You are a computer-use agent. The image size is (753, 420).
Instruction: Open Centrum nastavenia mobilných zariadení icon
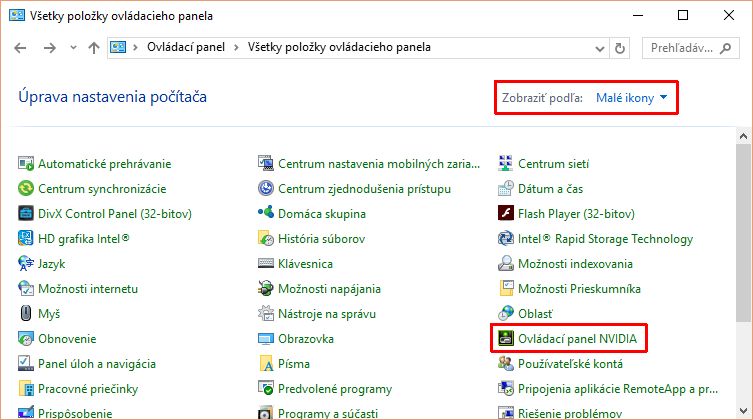click(266, 164)
